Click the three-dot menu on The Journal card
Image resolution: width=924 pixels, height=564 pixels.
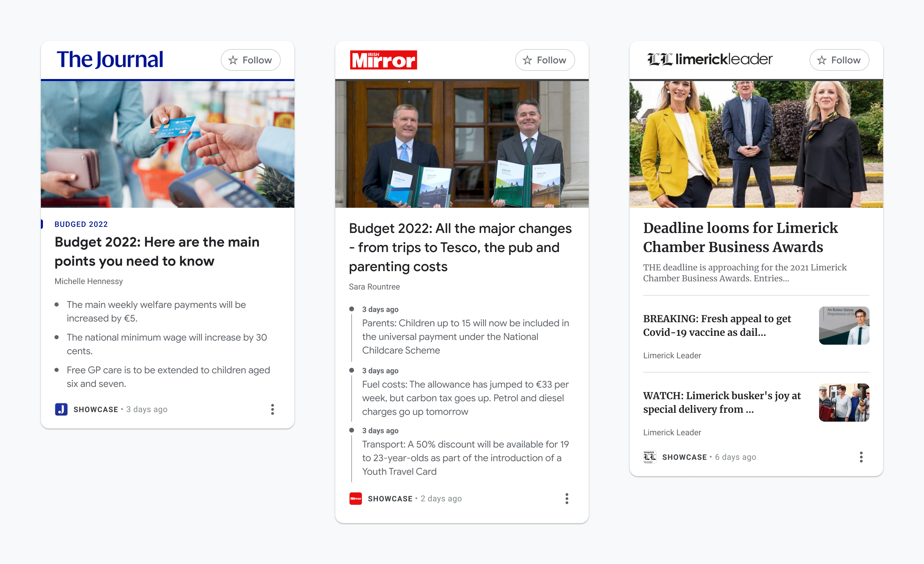click(273, 409)
